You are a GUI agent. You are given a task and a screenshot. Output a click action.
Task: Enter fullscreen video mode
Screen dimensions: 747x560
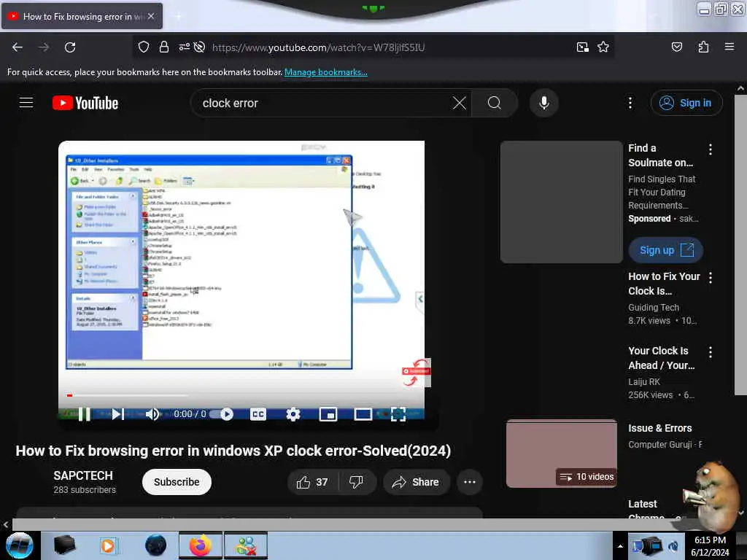(398, 414)
